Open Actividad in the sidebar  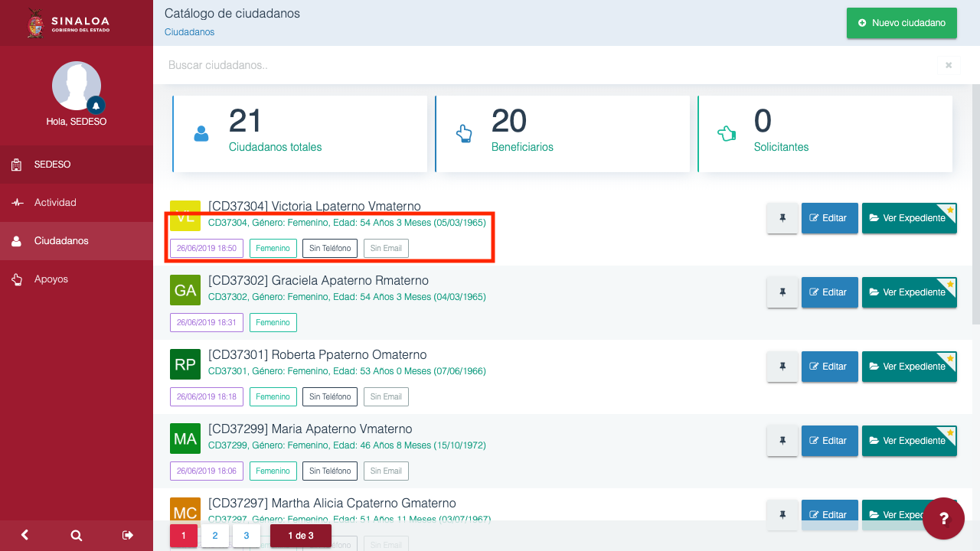point(77,203)
